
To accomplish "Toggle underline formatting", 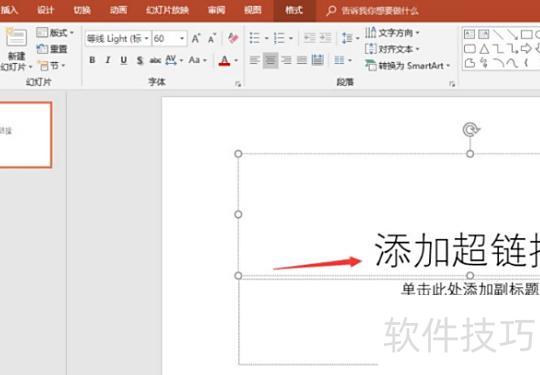I will pyautogui.click(x=124, y=60).
